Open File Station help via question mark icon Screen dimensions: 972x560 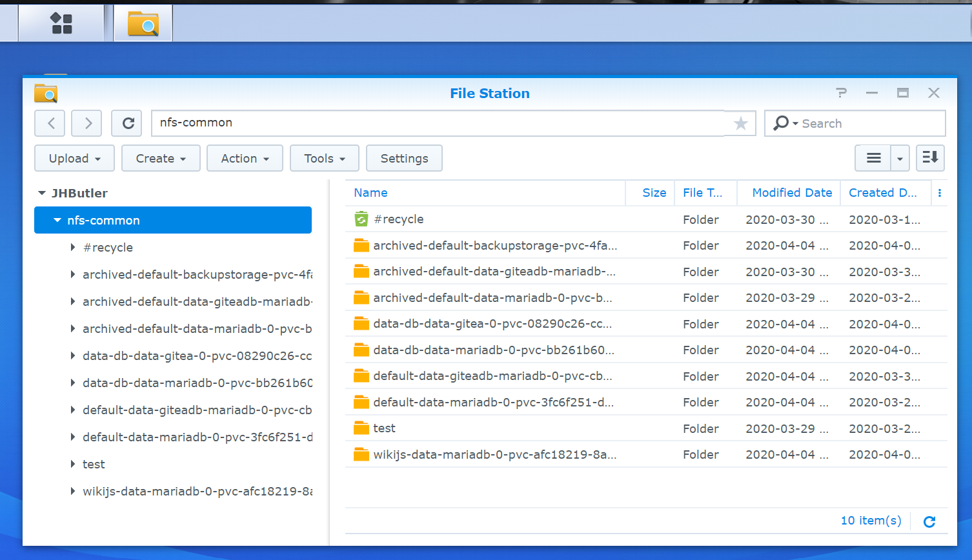coord(841,93)
